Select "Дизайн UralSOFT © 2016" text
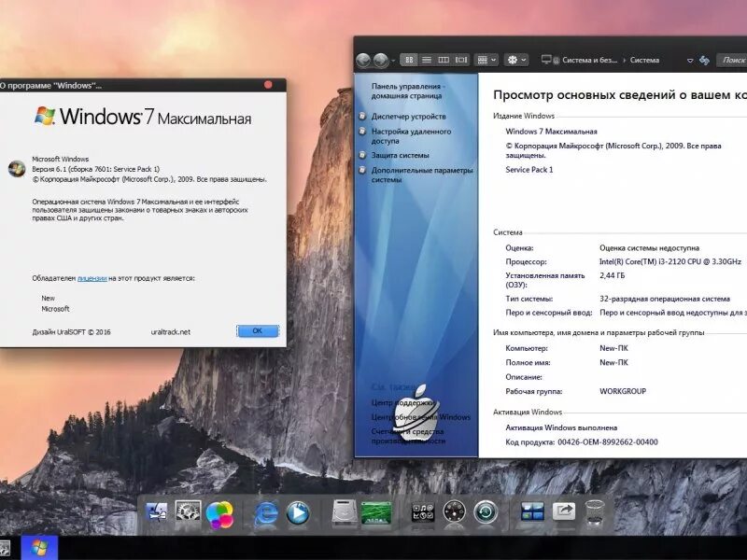The image size is (747, 560). click(72, 332)
